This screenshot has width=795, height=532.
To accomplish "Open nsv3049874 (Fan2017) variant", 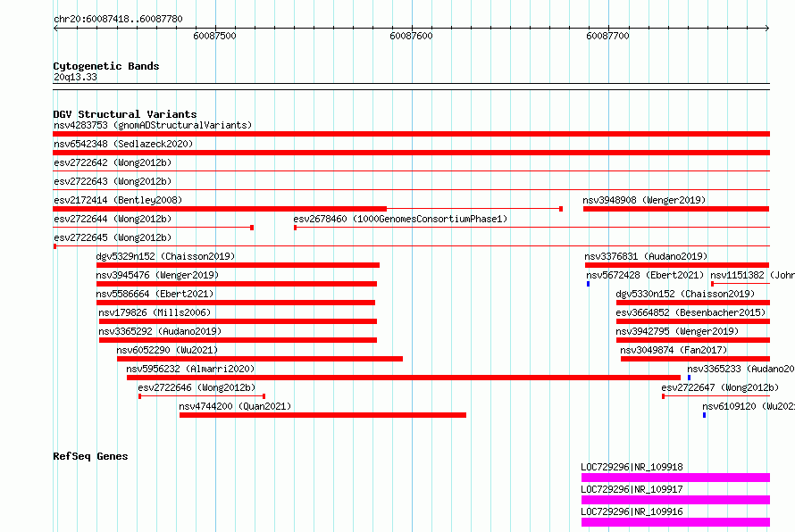I will pos(674,350).
